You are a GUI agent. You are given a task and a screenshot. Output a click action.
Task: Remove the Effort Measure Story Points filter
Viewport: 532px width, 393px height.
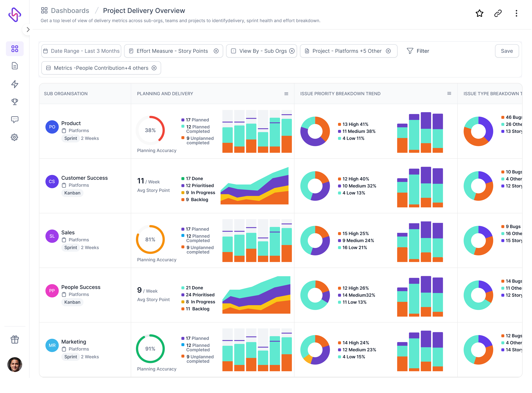[x=216, y=51]
